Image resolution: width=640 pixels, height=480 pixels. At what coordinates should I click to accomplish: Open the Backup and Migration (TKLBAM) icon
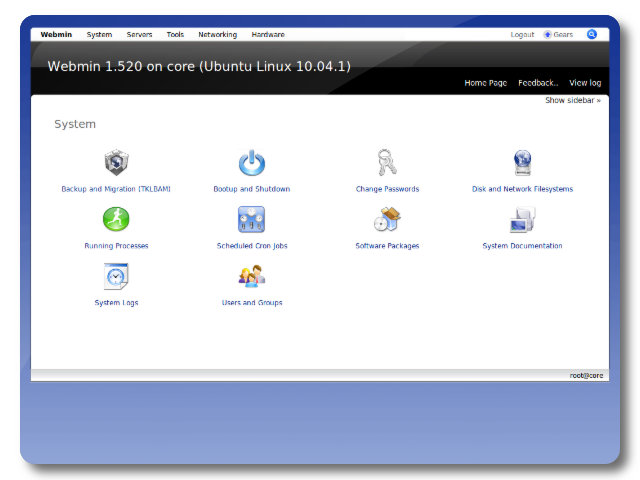tap(117, 162)
